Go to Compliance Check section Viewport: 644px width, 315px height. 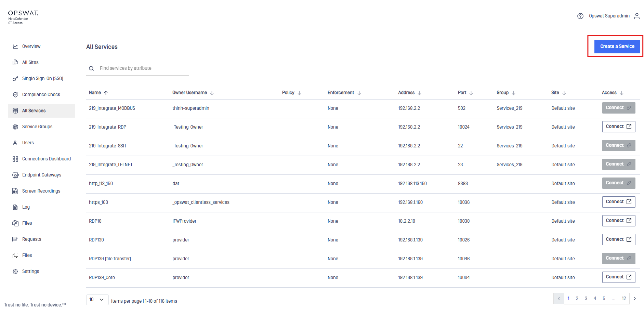[41, 95]
